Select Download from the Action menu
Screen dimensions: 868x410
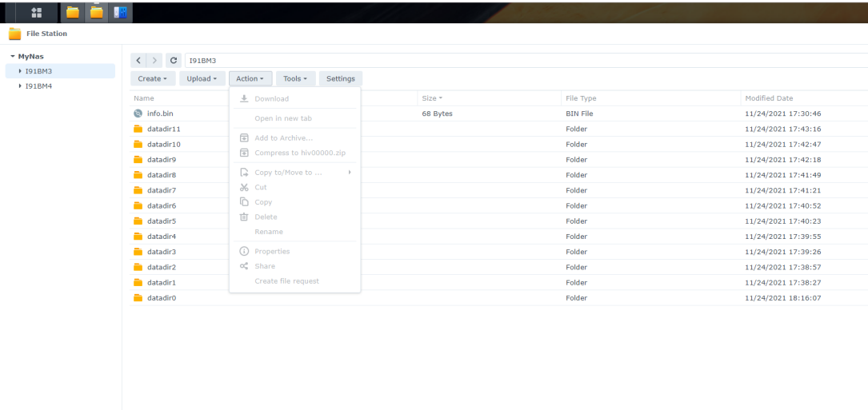271,99
